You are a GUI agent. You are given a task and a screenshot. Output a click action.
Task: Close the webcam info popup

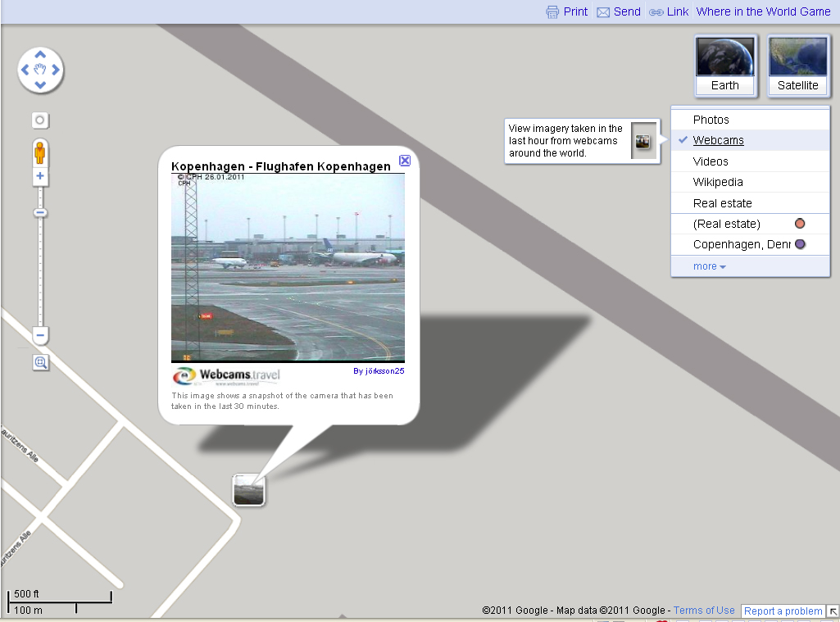click(404, 161)
